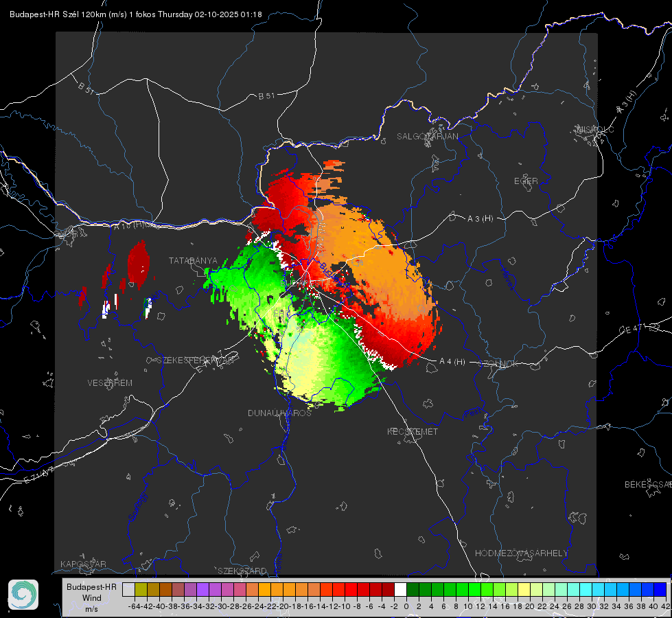Click the BÉKÉSCSABA city label
This screenshot has height=618, width=672.
point(648,485)
